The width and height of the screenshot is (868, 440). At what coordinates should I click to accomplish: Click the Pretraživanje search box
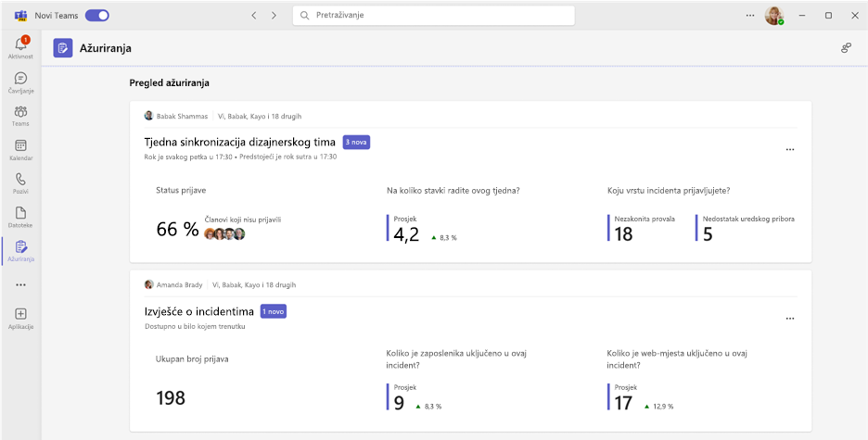[433, 16]
